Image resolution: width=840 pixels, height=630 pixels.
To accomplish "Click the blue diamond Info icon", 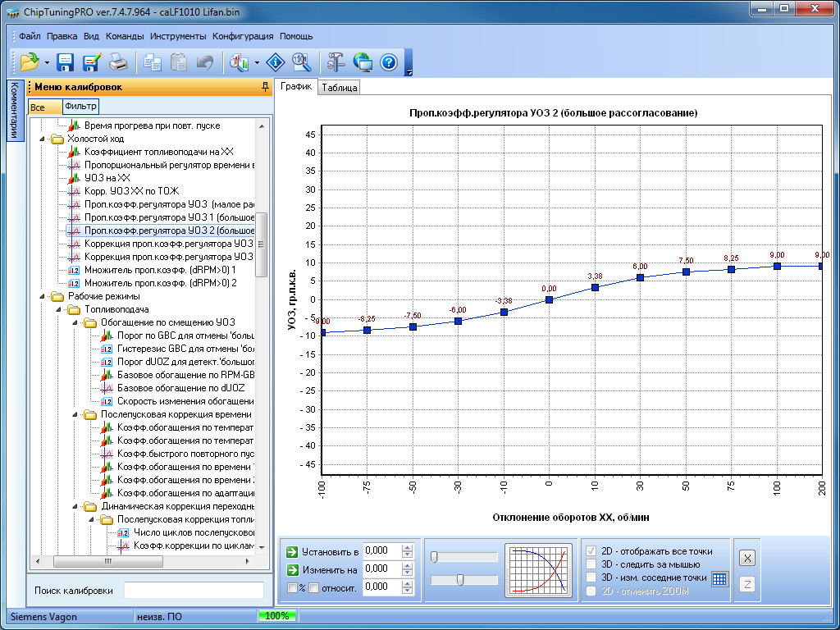I will coord(276,62).
